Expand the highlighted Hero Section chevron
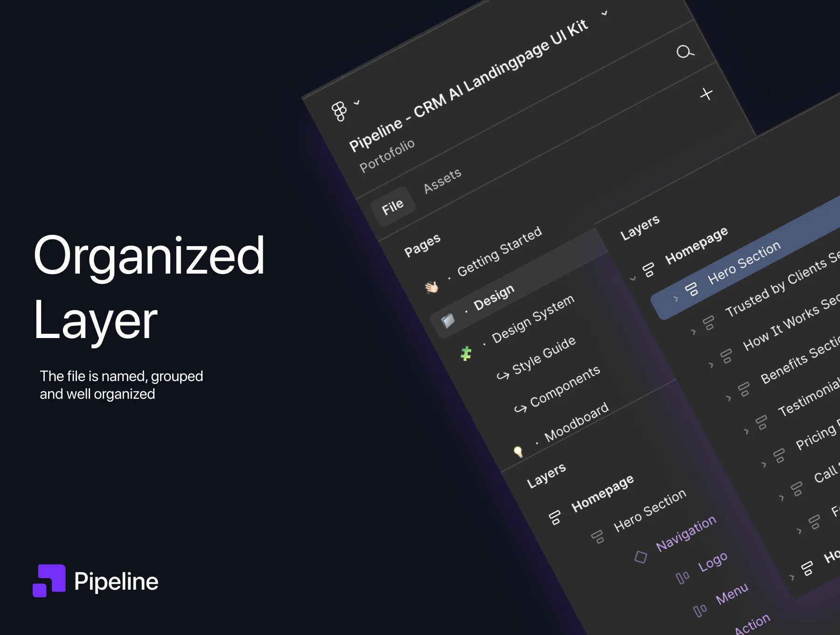The width and height of the screenshot is (840, 635). (x=675, y=298)
